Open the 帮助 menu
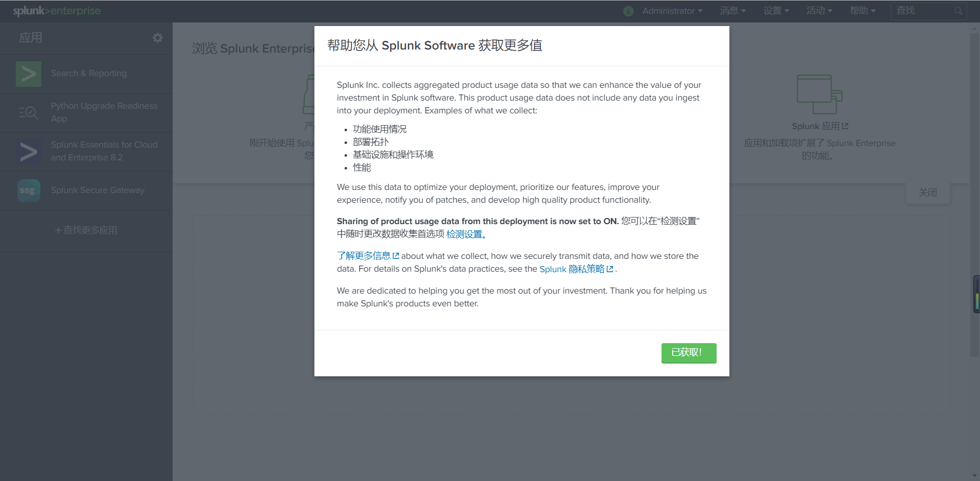The width and height of the screenshot is (980, 481). [x=863, y=11]
